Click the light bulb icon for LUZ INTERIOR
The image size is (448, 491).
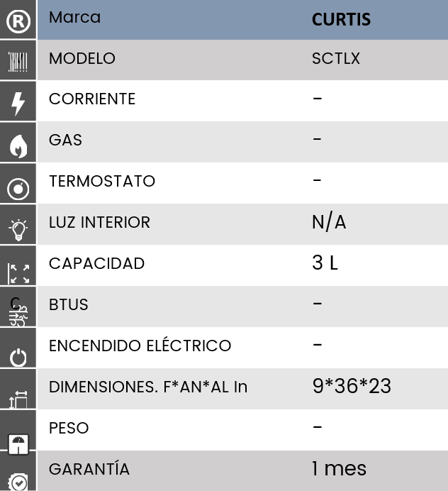[18, 230]
